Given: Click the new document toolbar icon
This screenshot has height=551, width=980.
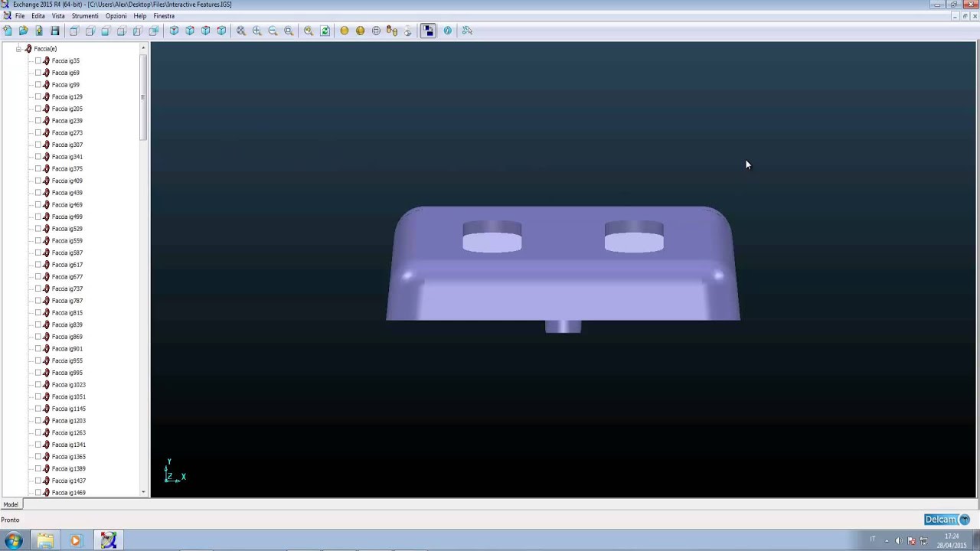Looking at the screenshot, I should [x=8, y=31].
